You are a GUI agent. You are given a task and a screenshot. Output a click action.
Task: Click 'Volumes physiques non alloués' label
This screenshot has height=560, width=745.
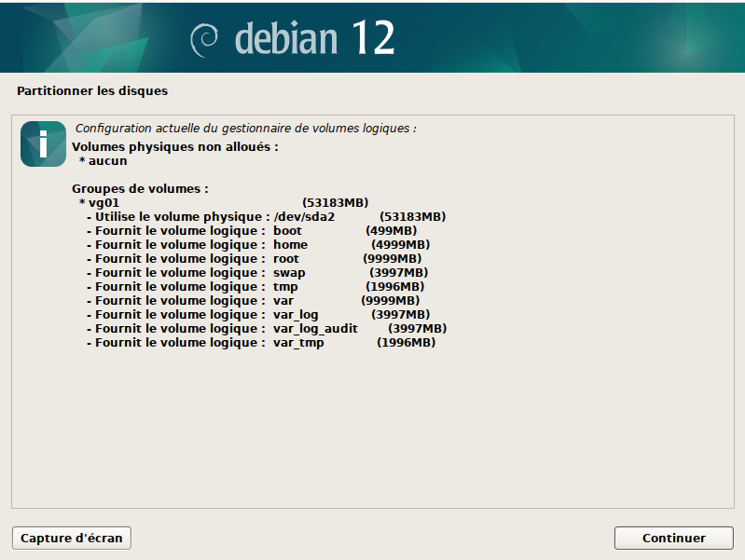[x=175, y=147]
